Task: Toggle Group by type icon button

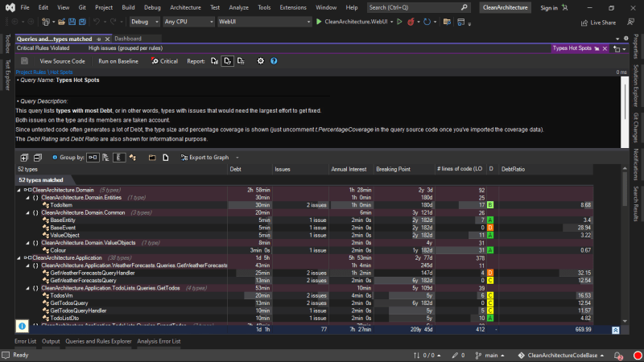Action: 133,158
